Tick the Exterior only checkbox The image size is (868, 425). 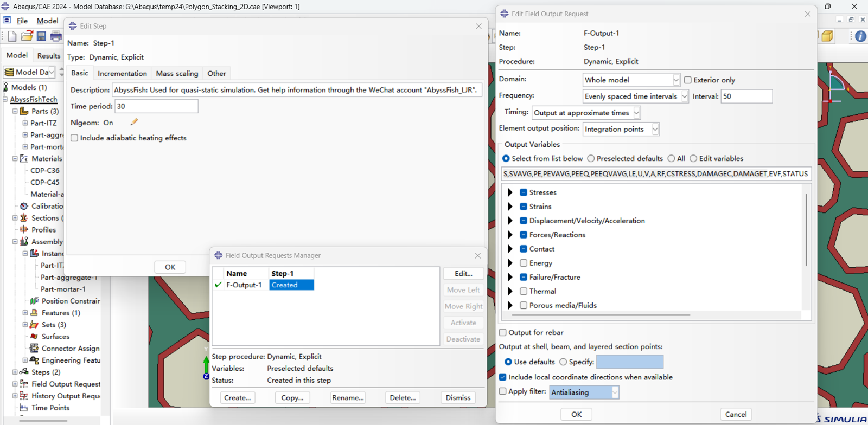coord(688,80)
